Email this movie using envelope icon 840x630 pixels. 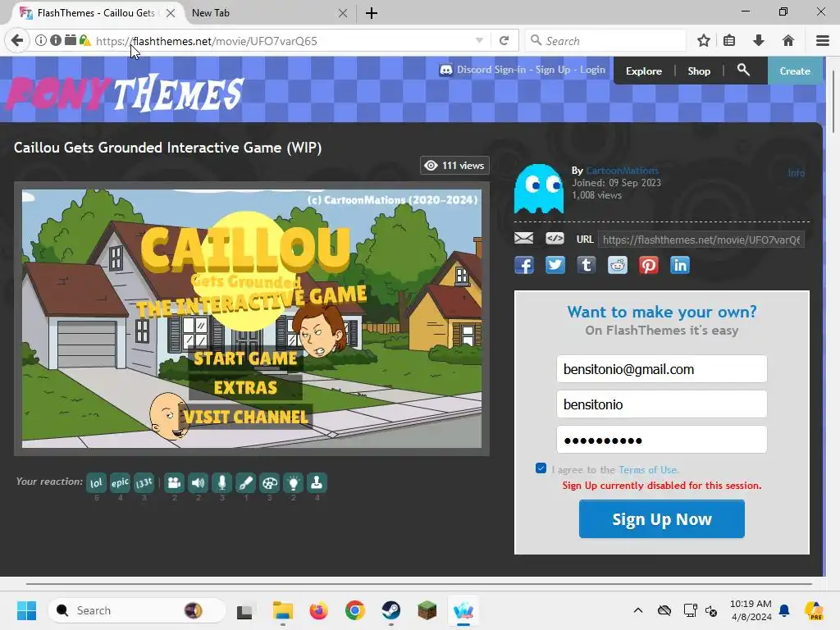tap(524, 239)
